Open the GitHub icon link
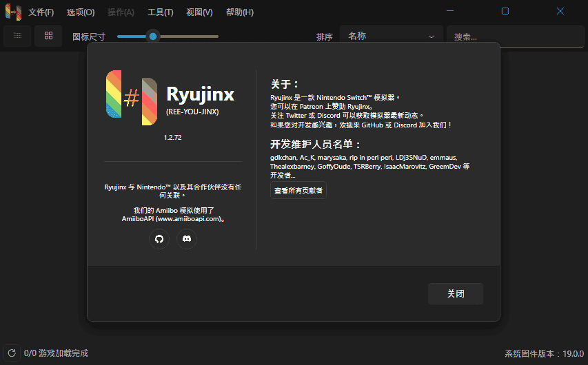588x365 pixels. click(159, 239)
